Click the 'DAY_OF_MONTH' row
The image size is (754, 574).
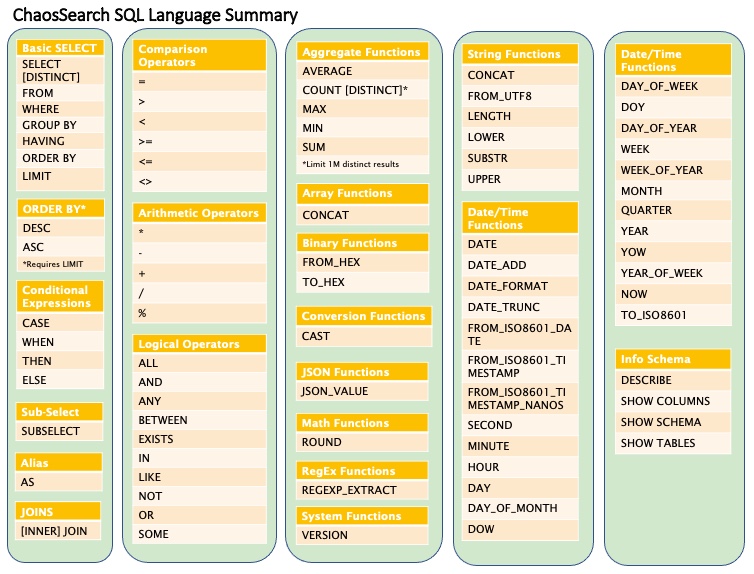coord(520,508)
